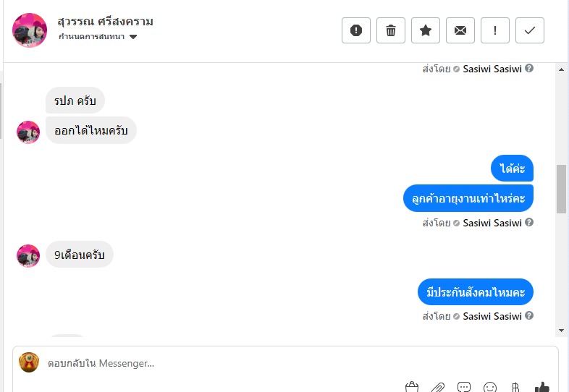This screenshot has width=569, height=392.
Task: Attach a file with the paperclip icon
Action: coord(438,387)
